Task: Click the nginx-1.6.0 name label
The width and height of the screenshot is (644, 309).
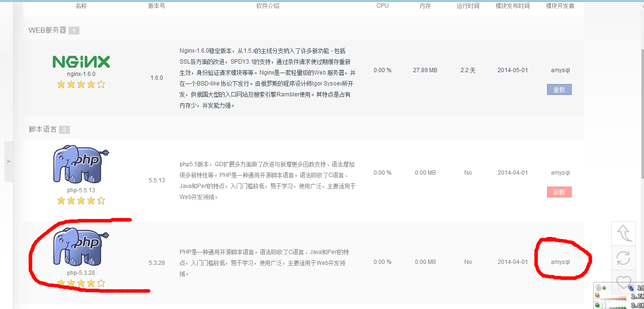Action: coord(81,74)
